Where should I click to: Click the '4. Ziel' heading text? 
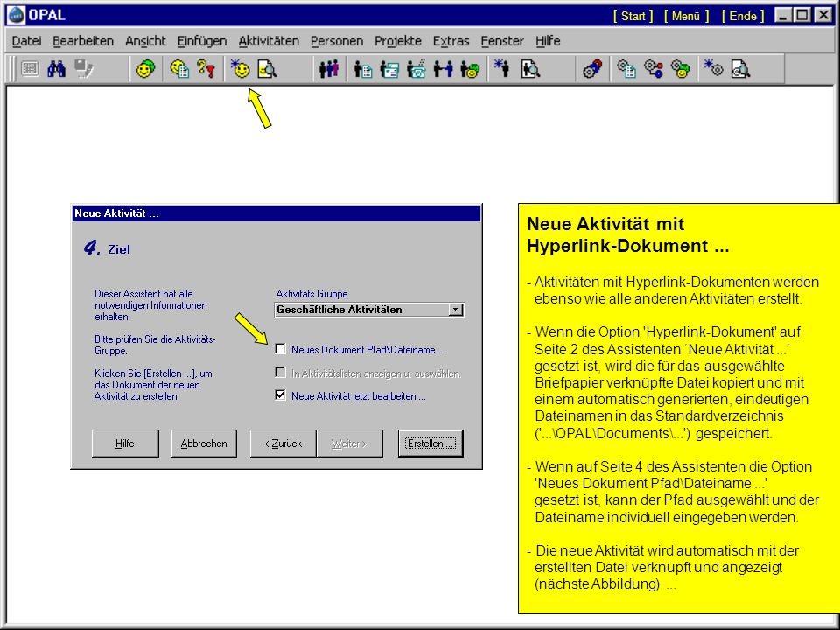pos(107,248)
